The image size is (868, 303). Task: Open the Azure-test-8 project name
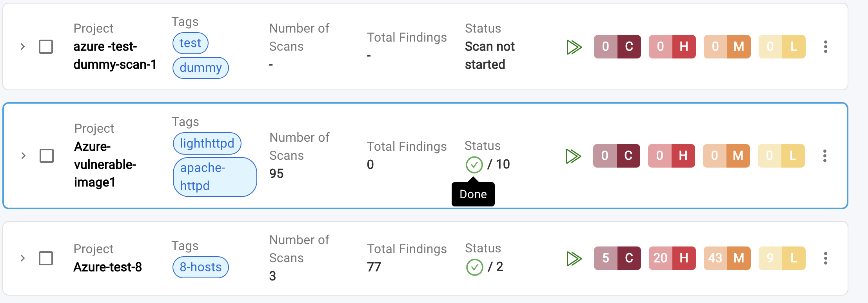(x=108, y=267)
